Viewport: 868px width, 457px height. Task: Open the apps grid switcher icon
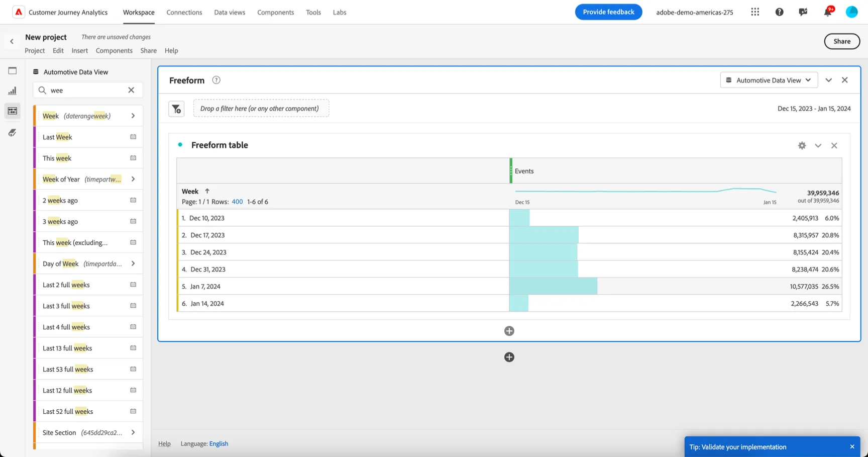pyautogui.click(x=755, y=12)
